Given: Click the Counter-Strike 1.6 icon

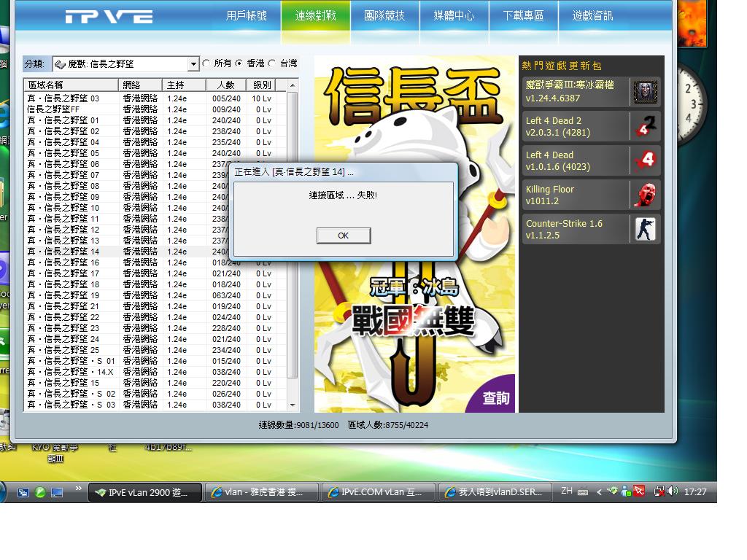Looking at the screenshot, I should [x=644, y=229].
